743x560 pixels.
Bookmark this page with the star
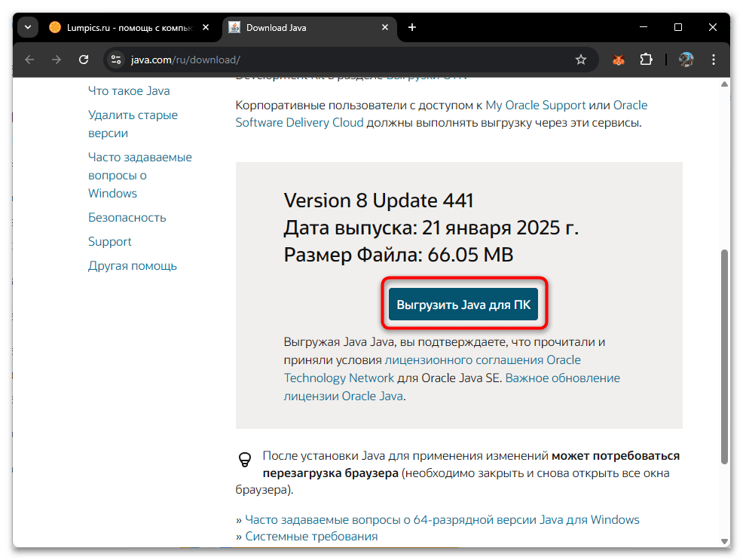point(581,60)
